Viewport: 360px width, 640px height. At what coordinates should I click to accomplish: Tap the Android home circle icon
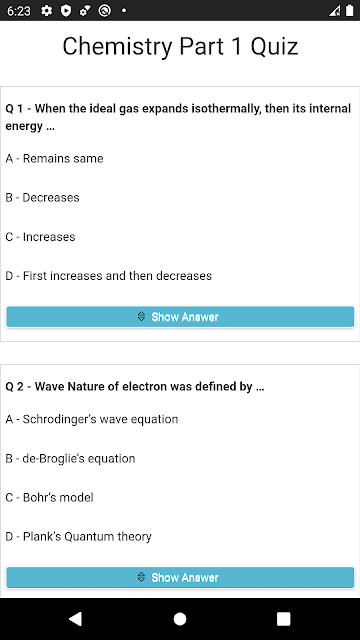[180, 619]
